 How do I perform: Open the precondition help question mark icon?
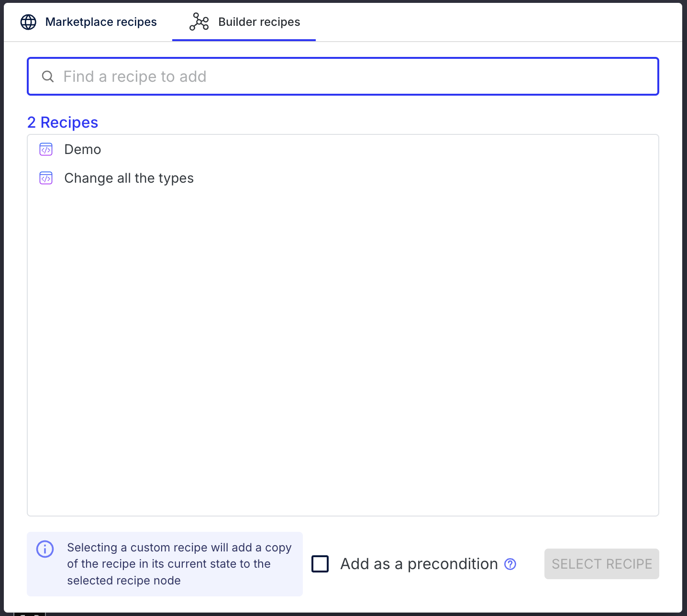point(510,564)
